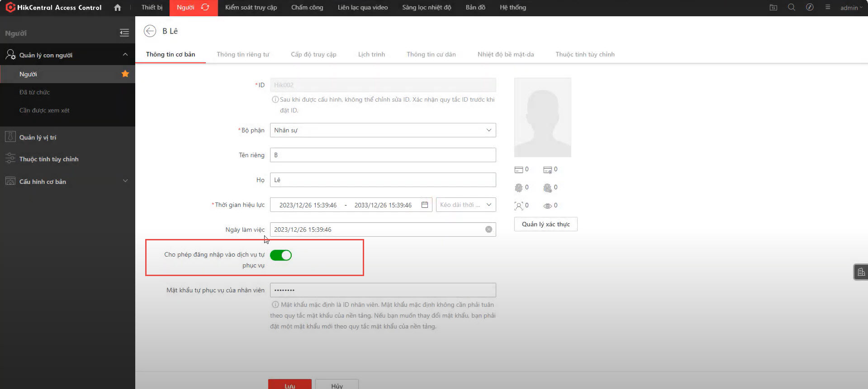Click the home icon in top bar
The height and width of the screenshot is (389, 868).
(x=118, y=8)
